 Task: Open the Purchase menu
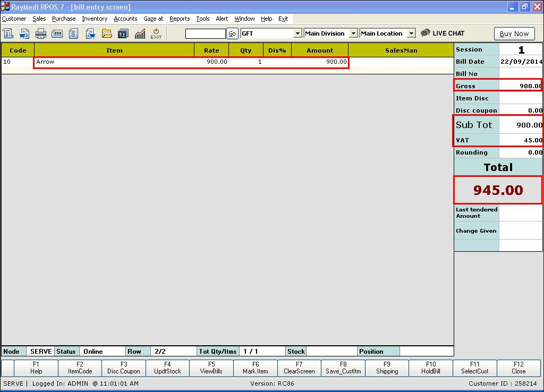click(x=64, y=19)
